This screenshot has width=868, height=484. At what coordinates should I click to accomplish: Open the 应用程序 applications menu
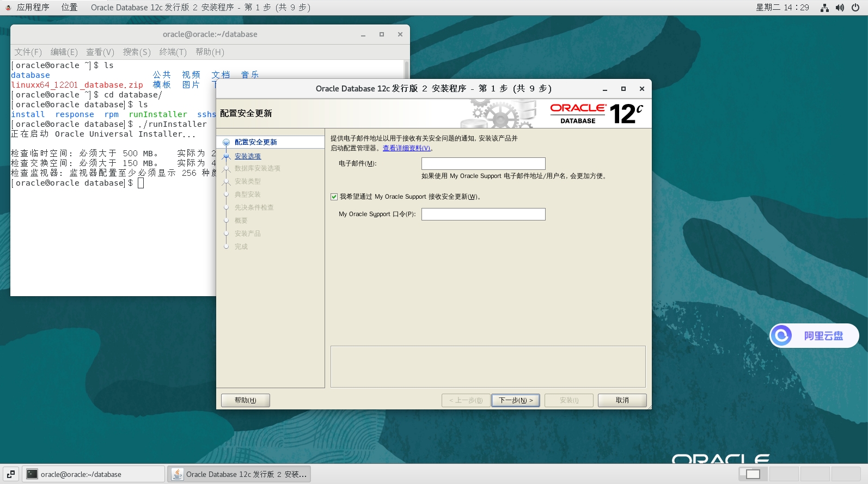(x=33, y=7)
